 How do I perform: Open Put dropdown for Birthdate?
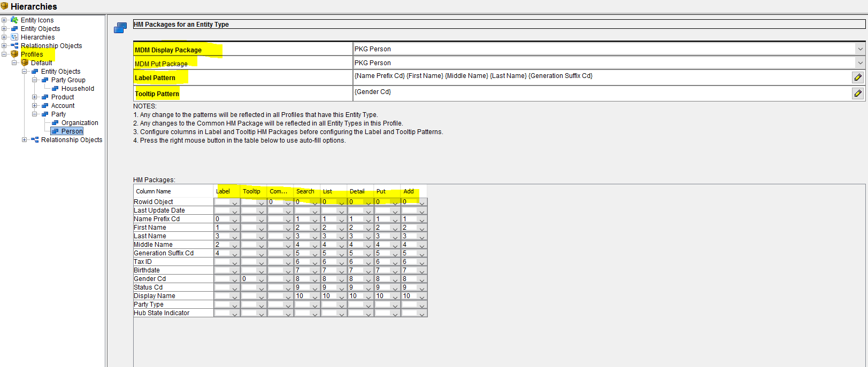tap(395, 271)
